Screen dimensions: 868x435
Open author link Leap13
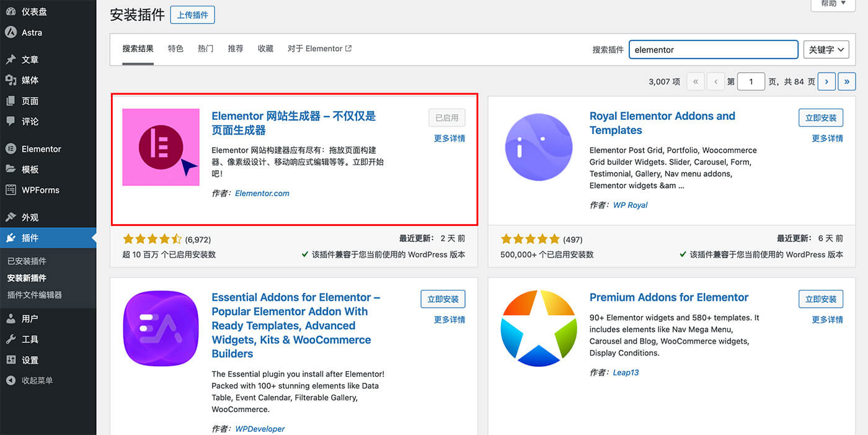[x=626, y=372]
